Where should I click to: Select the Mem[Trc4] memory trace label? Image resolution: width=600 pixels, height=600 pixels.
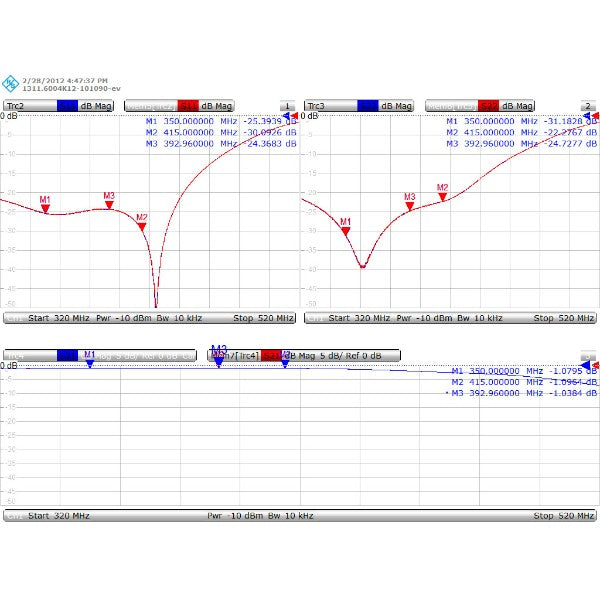(x=240, y=355)
